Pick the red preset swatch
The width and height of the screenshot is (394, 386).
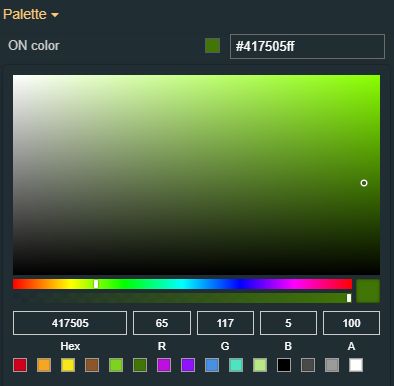pos(20,365)
